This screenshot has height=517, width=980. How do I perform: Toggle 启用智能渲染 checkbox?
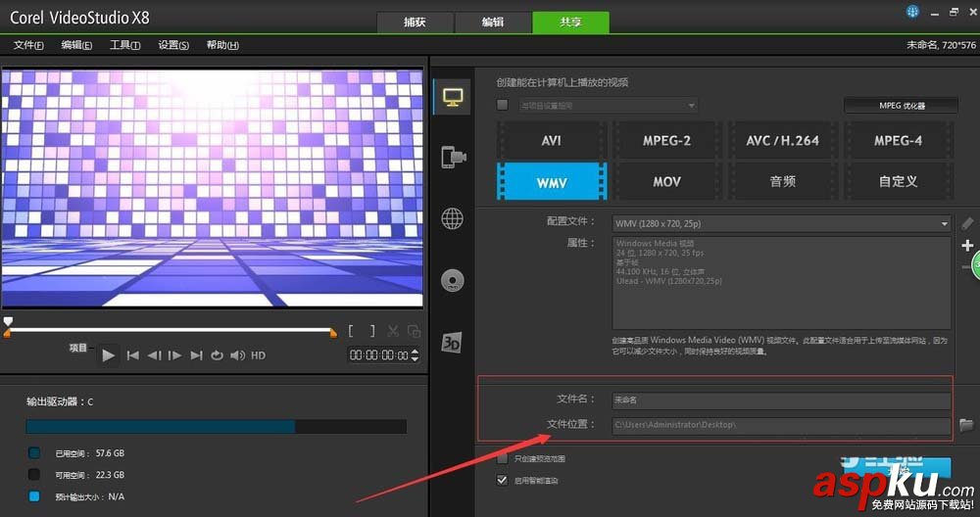[x=503, y=481]
